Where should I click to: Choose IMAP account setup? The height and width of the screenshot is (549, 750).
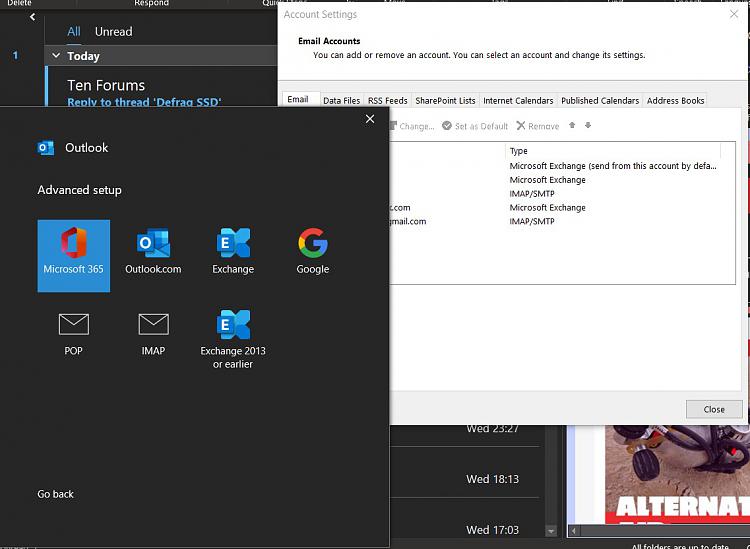point(153,335)
